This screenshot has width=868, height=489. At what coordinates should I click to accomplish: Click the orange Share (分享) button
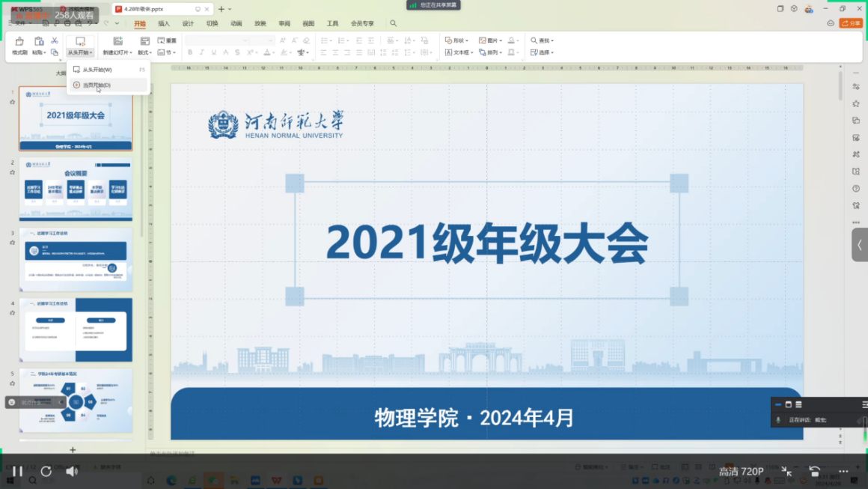coord(852,23)
